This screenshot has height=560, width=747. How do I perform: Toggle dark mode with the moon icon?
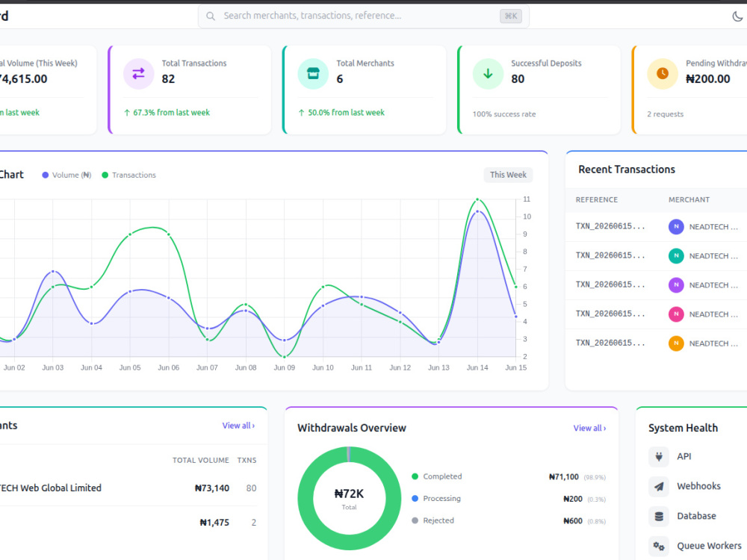737,16
